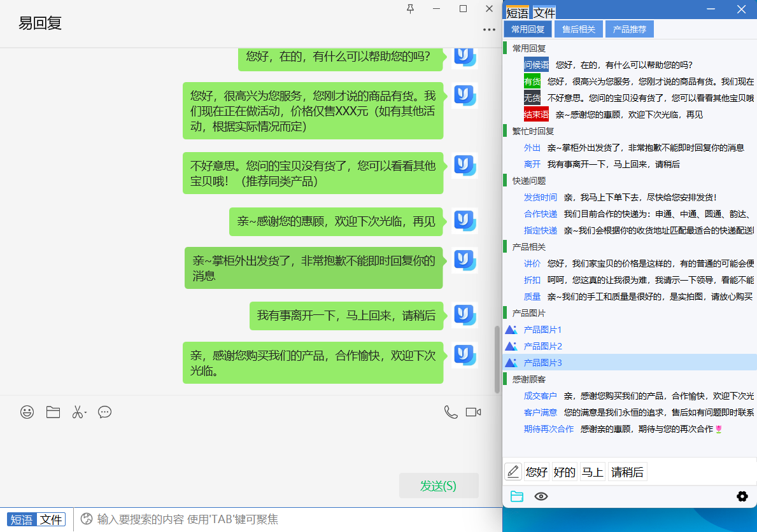The image size is (757, 532).
Task: Open the emoji picker in the chat toolbar
Action: tap(26, 412)
